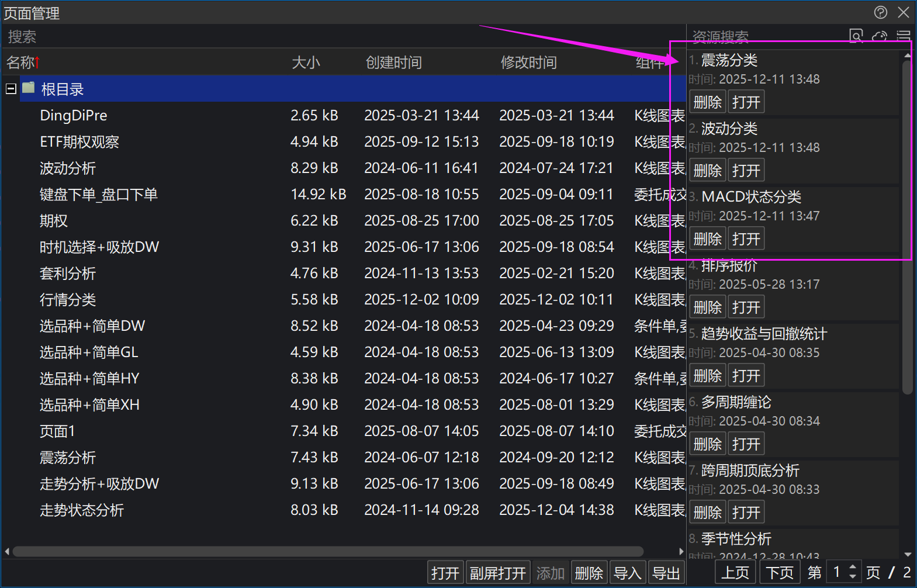This screenshot has width=917, height=588.
Task: Decrease page number with down spinner arrow
Action: click(x=853, y=577)
